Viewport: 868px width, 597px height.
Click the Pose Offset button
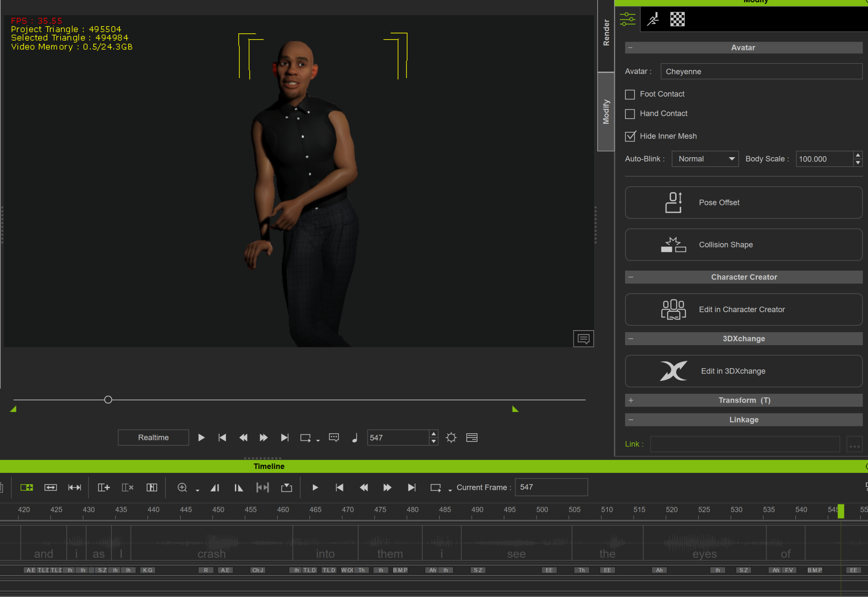(743, 203)
